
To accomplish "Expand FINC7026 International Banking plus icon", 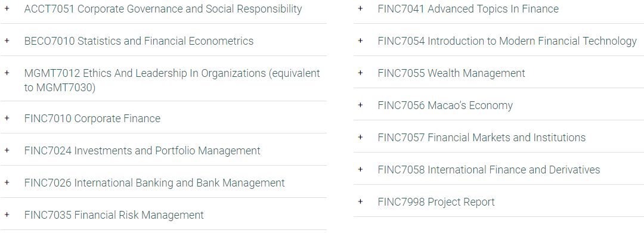I will [x=7, y=182].
